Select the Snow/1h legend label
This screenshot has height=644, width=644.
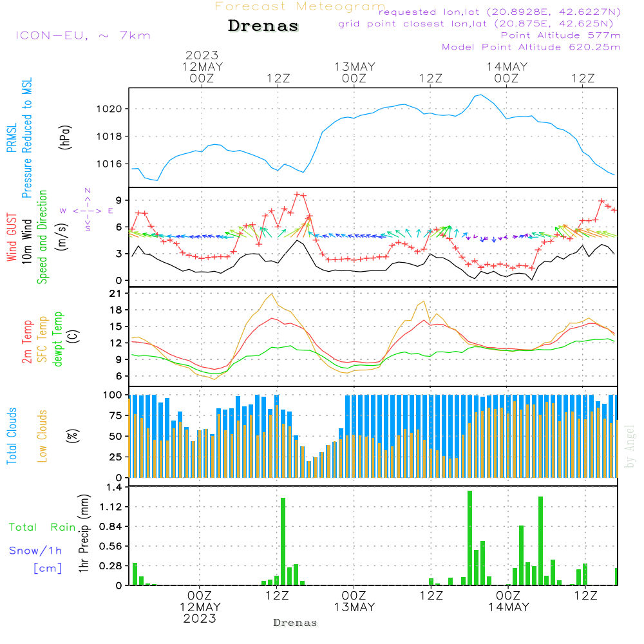click(x=35, y=551)
